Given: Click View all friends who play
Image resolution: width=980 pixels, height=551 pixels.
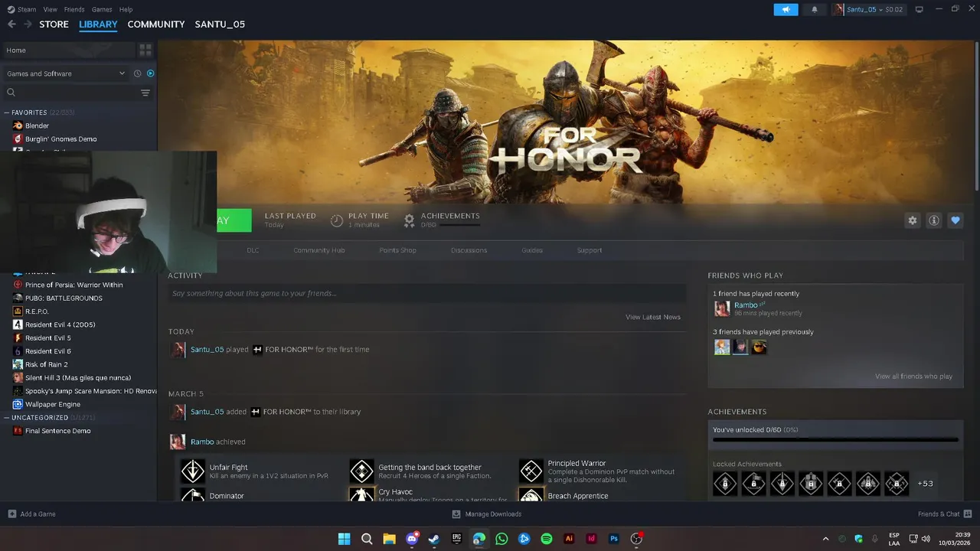Looking at the screenshot, I should pyautogui.click(x=913, y=377).
